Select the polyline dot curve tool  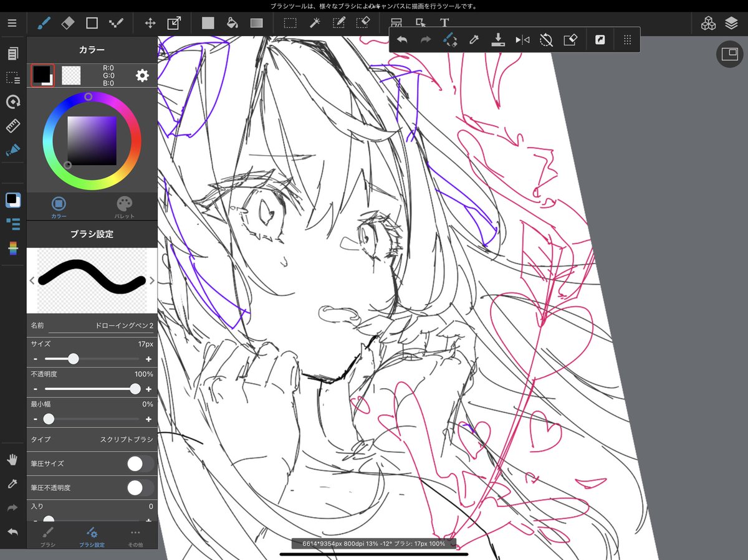pyautogui.click(x=116, y=23)
